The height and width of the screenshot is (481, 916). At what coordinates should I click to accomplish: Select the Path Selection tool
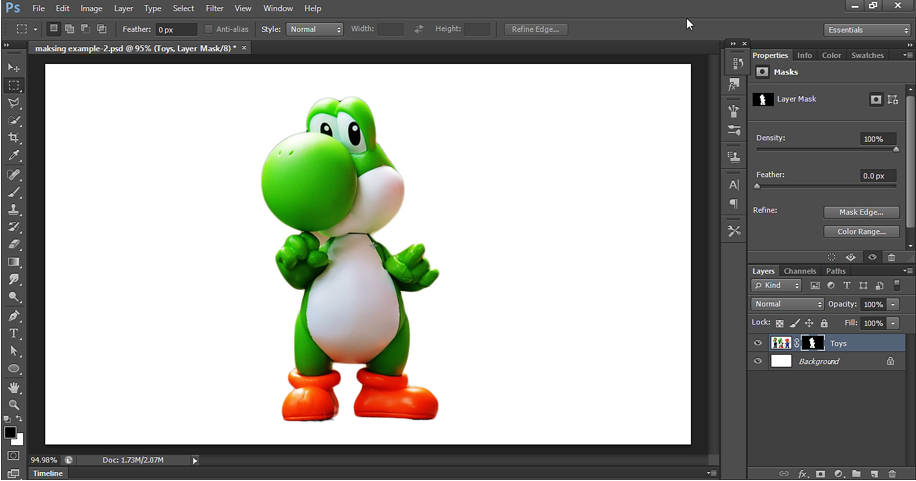point(14,351)
